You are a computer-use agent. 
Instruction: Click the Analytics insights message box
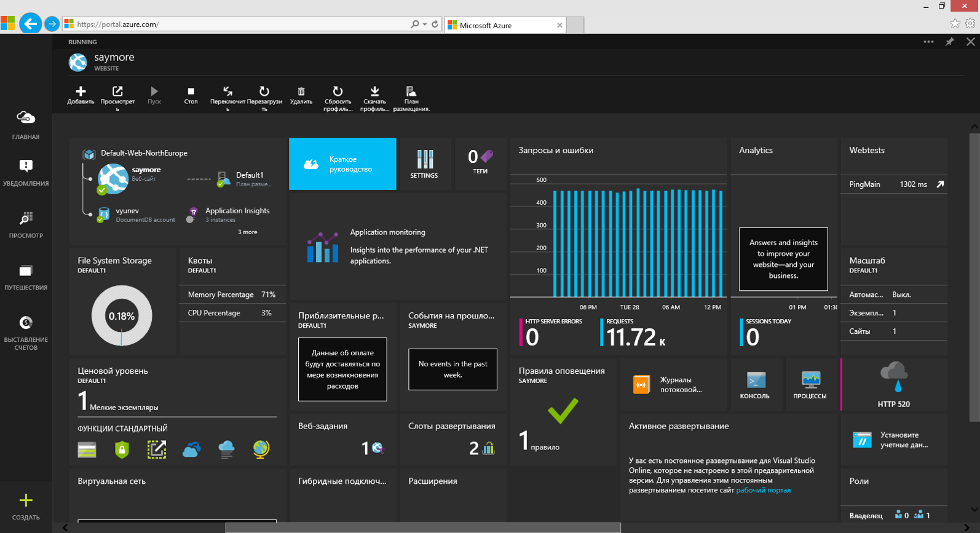(x=783, y=259)
